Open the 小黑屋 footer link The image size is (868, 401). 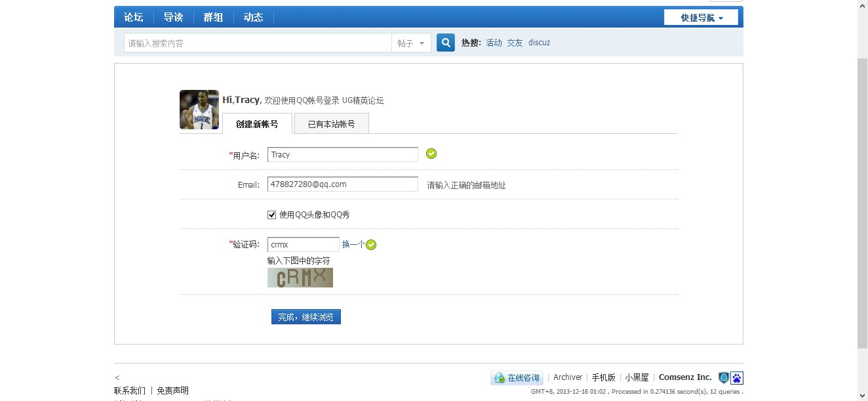(x=637, y=377)
